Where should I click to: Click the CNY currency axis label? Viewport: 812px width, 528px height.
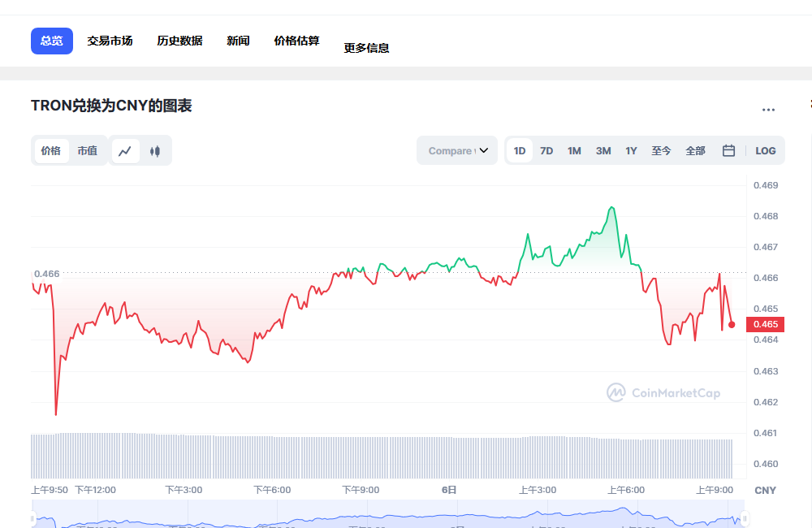pos(766,490)
